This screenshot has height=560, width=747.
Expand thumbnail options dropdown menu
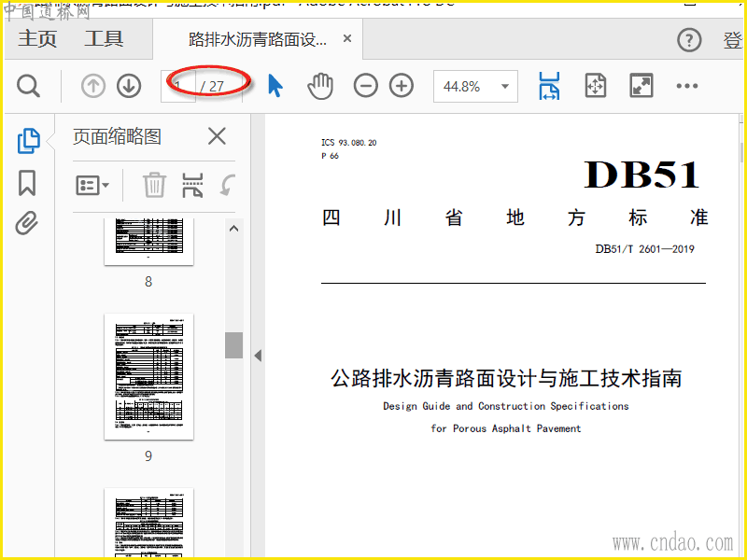[x=92, y=185]
